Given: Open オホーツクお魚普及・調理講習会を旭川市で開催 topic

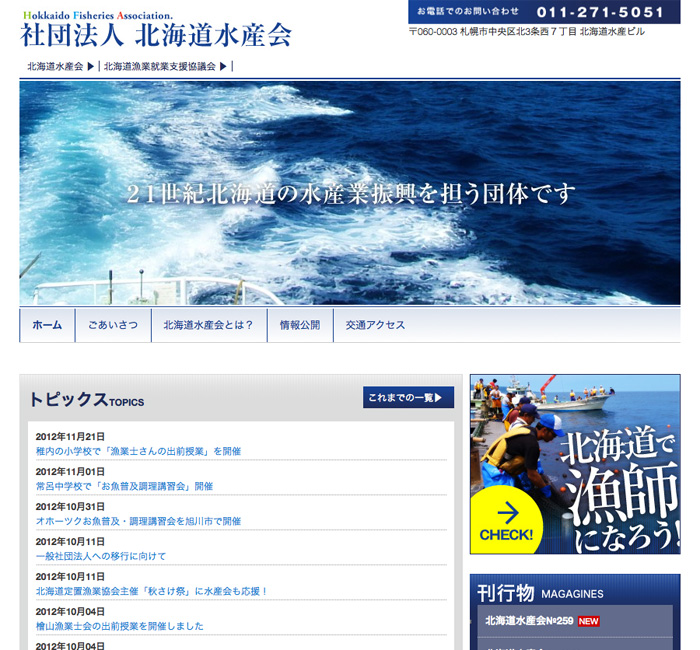Looking at the screenshot, I should [x=138, y=521].
